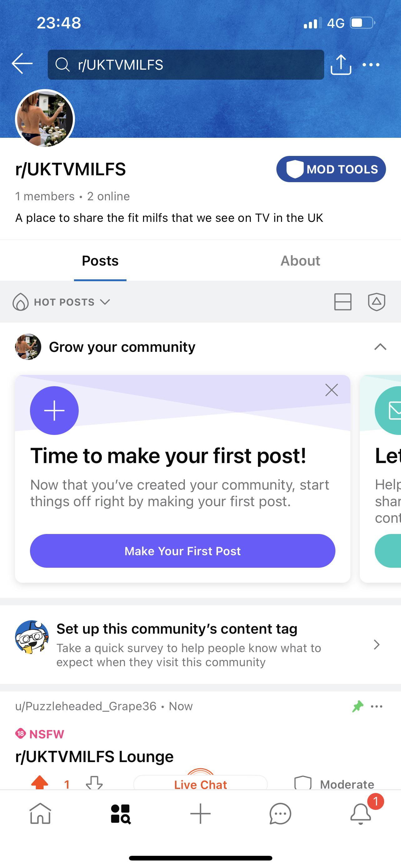Image resolution: width=401 pixels, height=868 pixels.
Task: Tap the back arrow icon
Action: pyautogui.click(x=22, y=64)
